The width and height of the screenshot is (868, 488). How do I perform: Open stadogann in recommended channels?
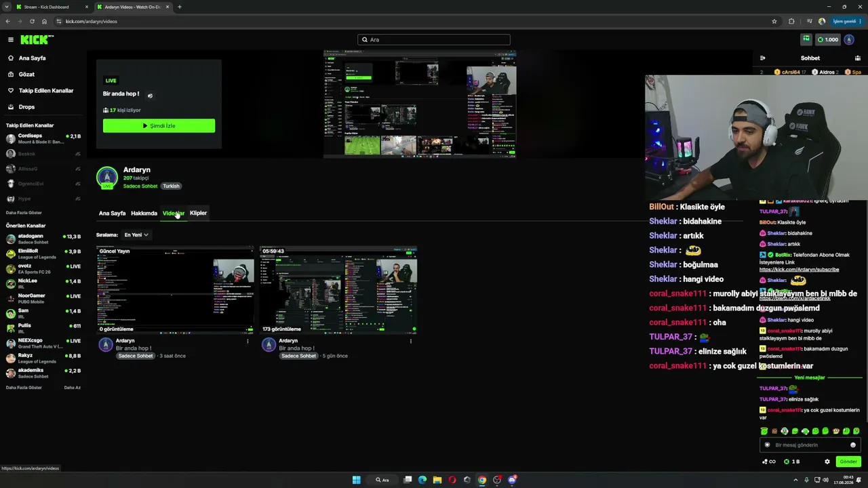tap(43, 239)
